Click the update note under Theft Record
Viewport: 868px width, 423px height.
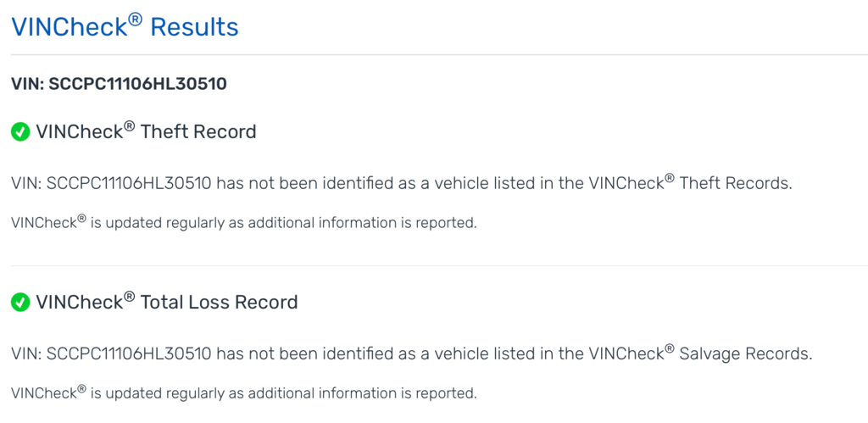coord(244,224)
